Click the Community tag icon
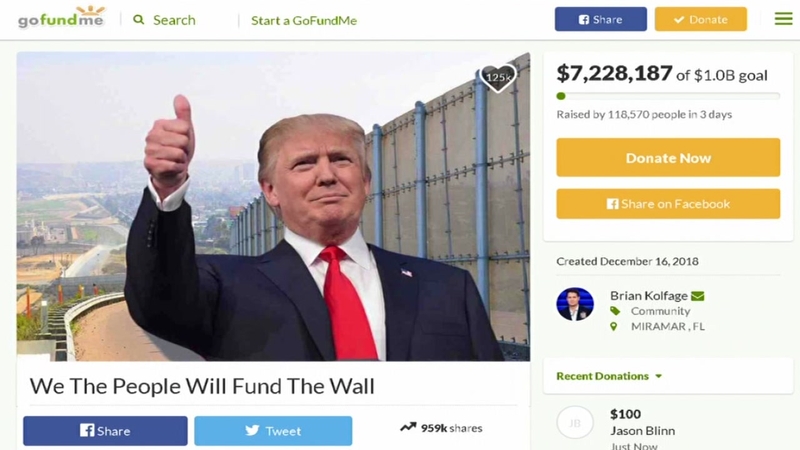Screen dimensions: 800x450 [x=615, y=311]
